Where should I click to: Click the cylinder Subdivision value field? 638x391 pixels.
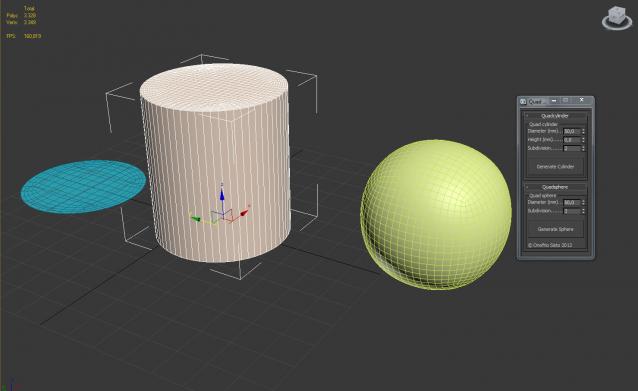coord(572,149)
